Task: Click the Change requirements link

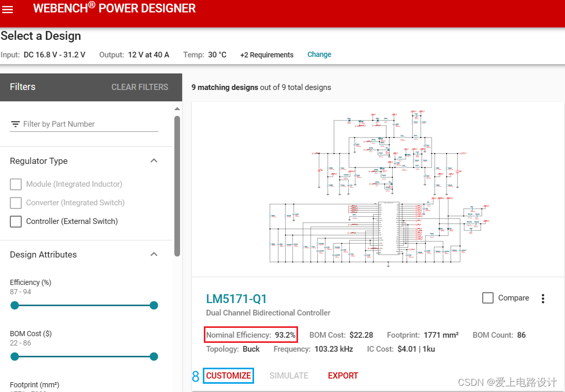Action: click(x=319, y=54)
